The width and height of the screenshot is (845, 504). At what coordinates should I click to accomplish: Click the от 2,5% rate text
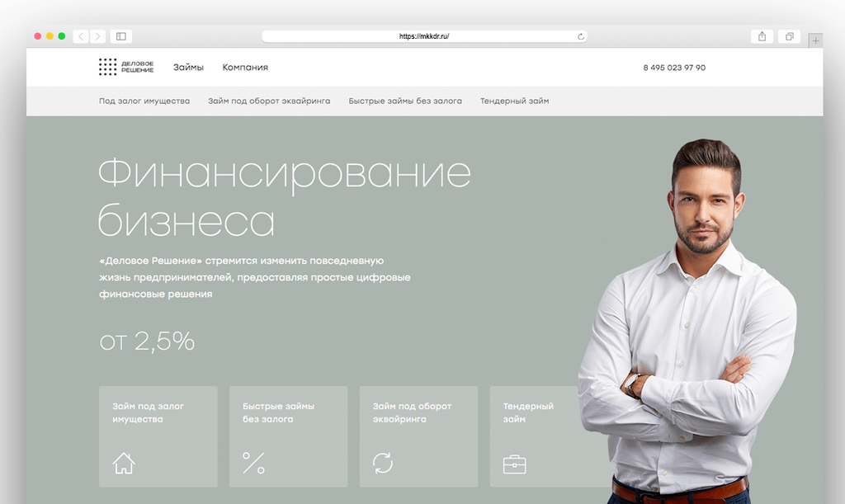tap(147, 341)
